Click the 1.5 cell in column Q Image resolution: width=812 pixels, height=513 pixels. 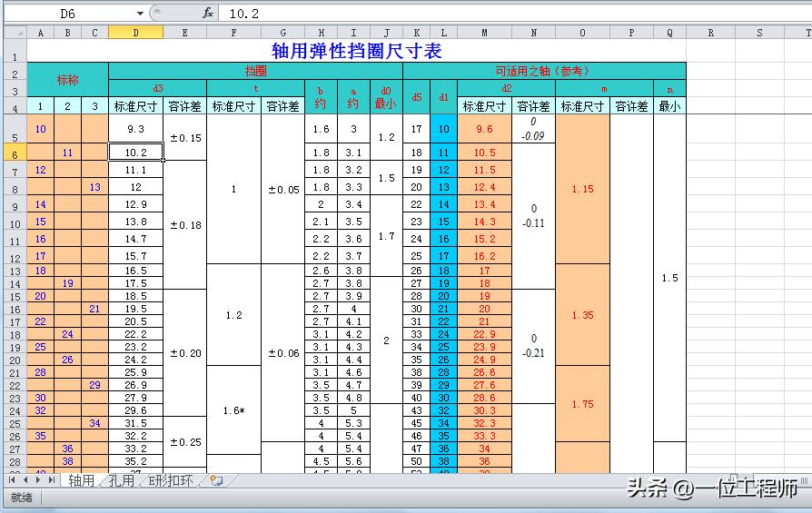[x=669, y=278]
